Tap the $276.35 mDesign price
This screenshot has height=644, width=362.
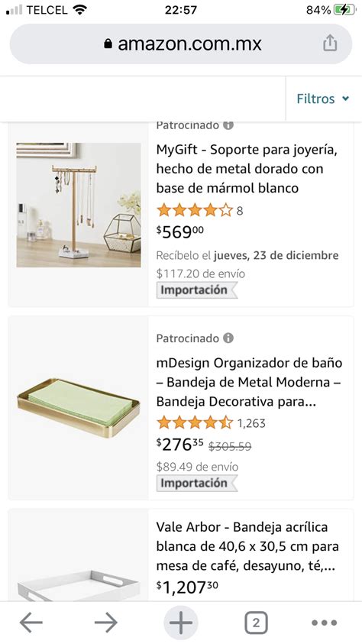(x=179, y=445)
